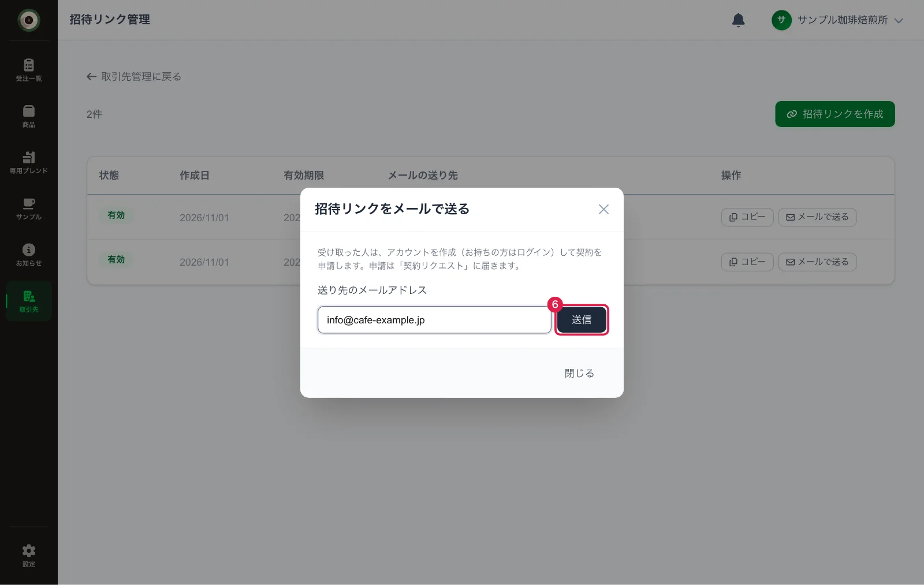Open the サンプル sidebar icon
924x585 pixels.
click(28, 208)
